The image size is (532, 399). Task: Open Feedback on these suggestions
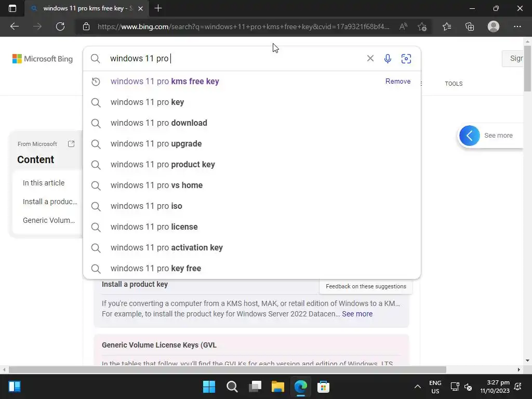click(x=366, y=286)
